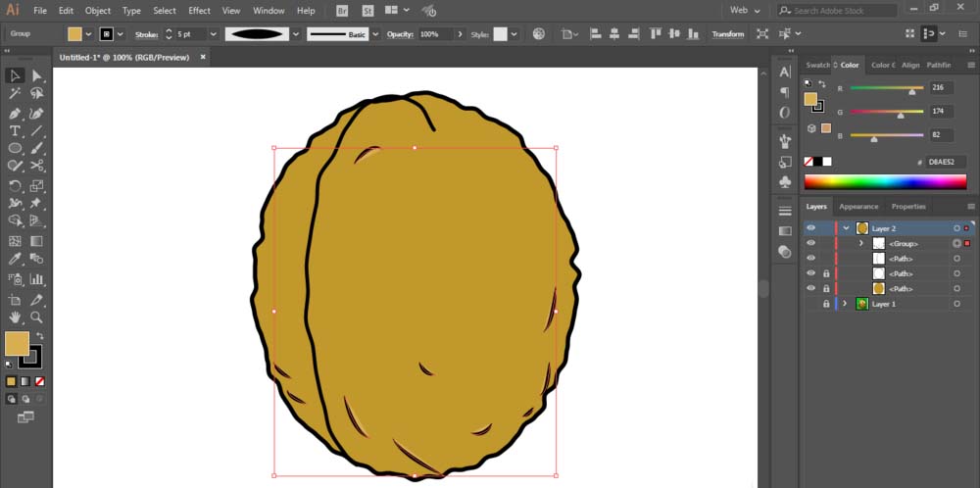
Task: Click Vertical Align Bottom icon
Action: point(693,33)
